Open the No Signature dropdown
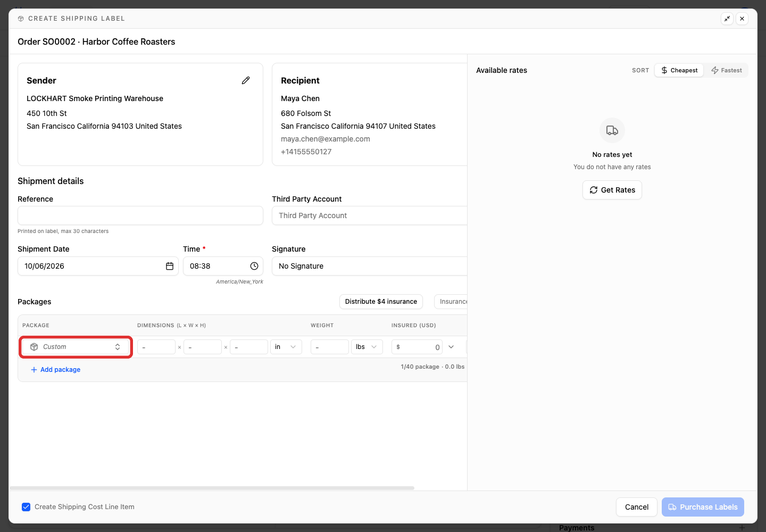 coord(370,266)
